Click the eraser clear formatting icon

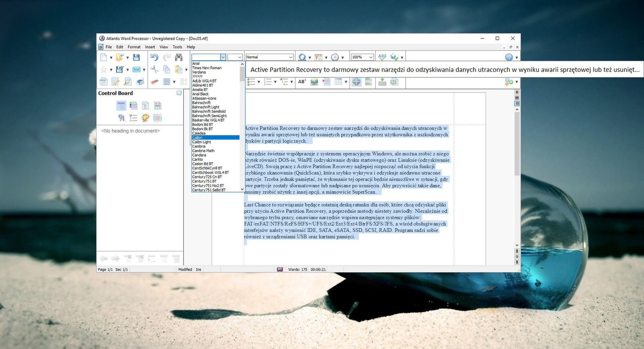coord(154,82)
